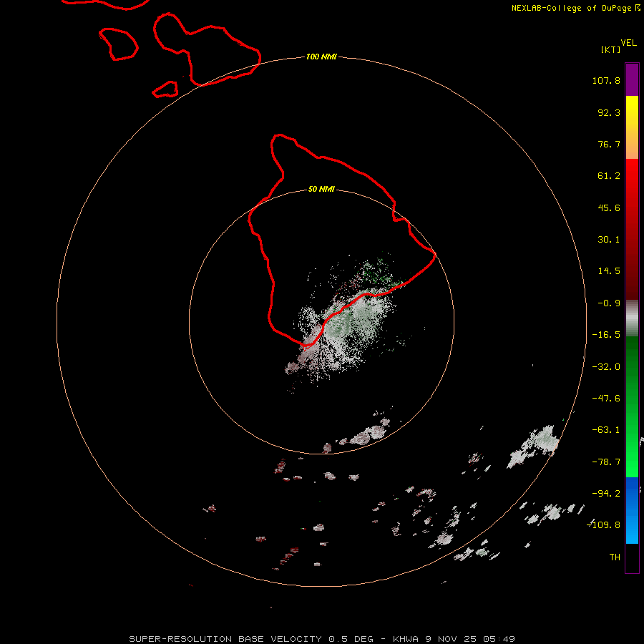The image size is (644, 644).
Task: Click the velocity echo cluster near the radar center
Action: (345, 324)
